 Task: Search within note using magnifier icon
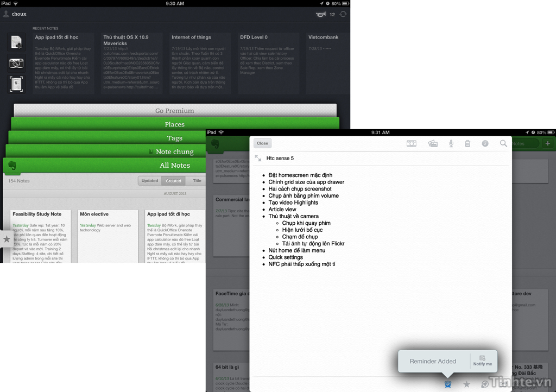pos(503,143)
